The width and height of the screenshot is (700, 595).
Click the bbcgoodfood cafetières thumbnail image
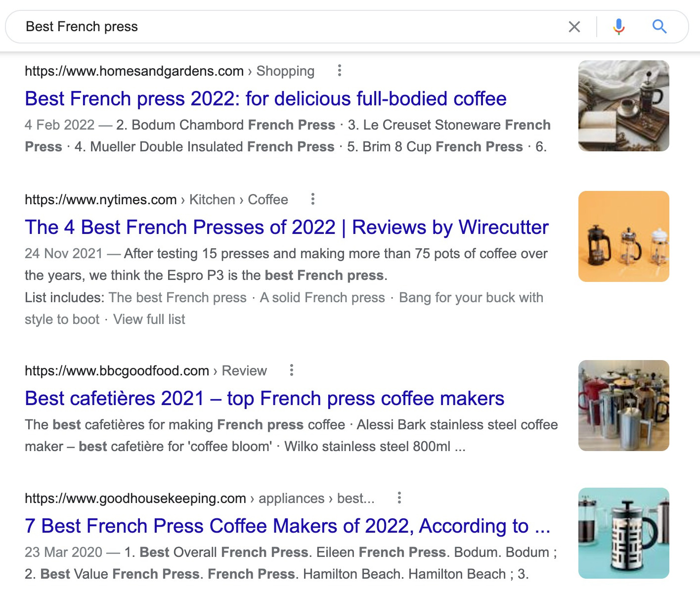tap(623, 406)
